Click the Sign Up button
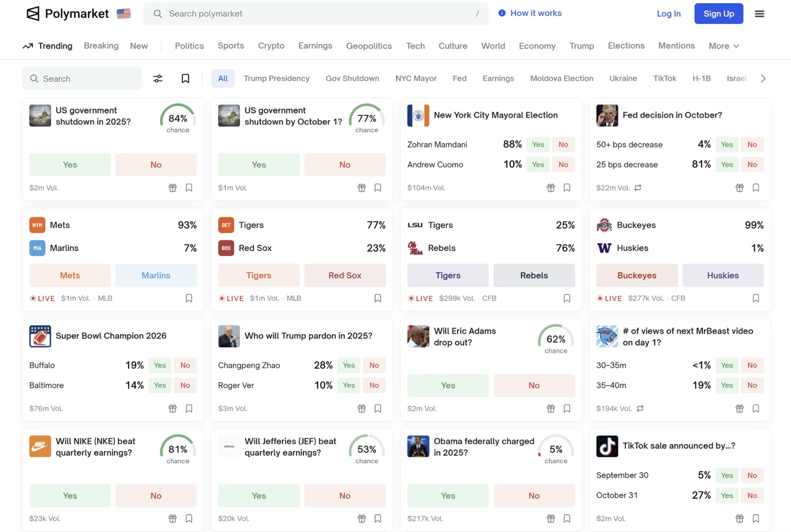Viewport: 791px width, 532px height. pyautogui.click(x=719, y=14)
